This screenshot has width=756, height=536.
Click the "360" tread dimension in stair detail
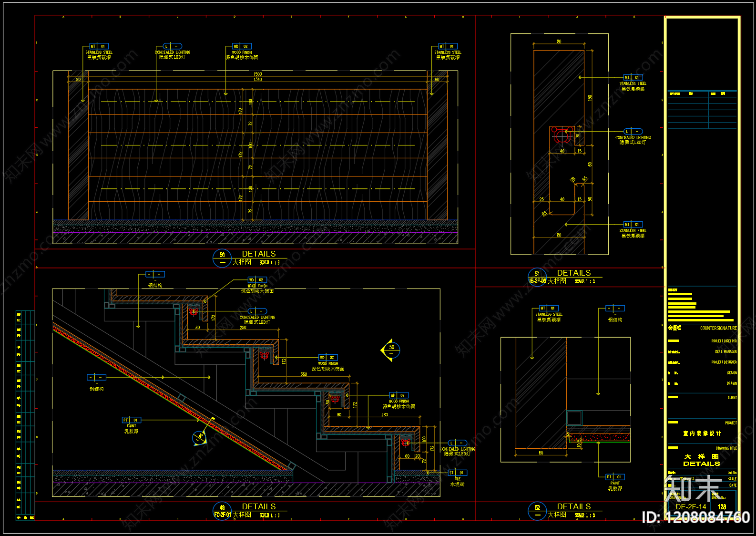click(304, 374)
